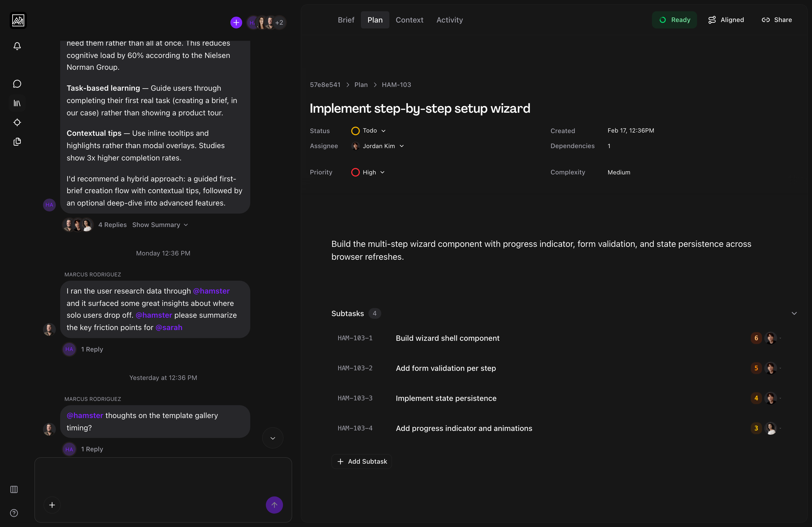Switch to the Context tab
The height and width of the screenshot is (527, 812).
409,20
